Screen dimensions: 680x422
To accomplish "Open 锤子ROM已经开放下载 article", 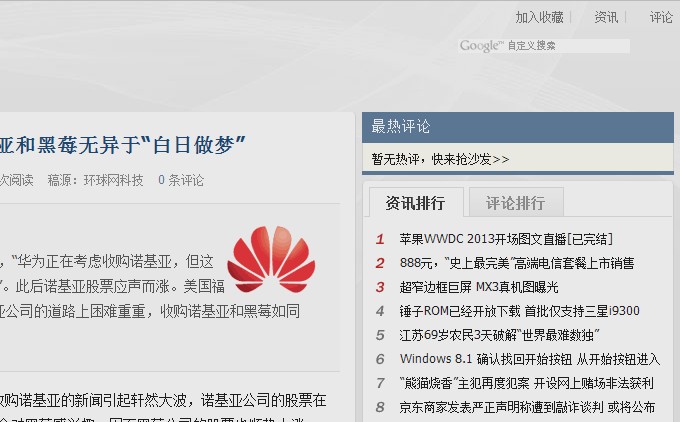I will (520, 311).
